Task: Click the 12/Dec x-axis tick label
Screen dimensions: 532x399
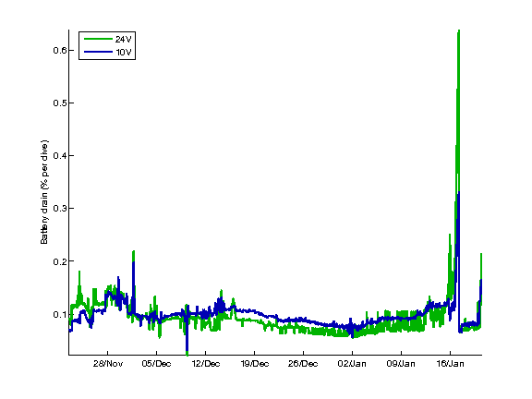Action: coord(206,364)
